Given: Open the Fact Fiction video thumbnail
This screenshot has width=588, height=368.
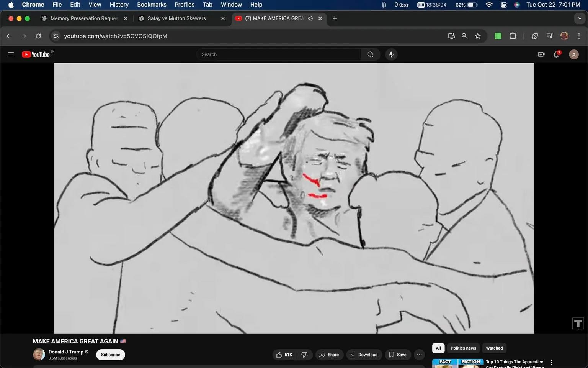Looking at the screenshot, I should click(457, 363).
